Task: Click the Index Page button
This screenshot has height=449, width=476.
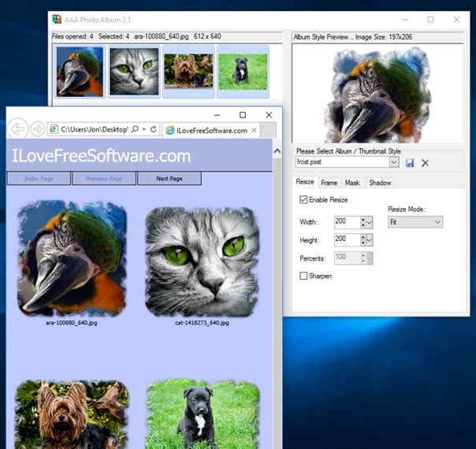Action: (39, 178)
